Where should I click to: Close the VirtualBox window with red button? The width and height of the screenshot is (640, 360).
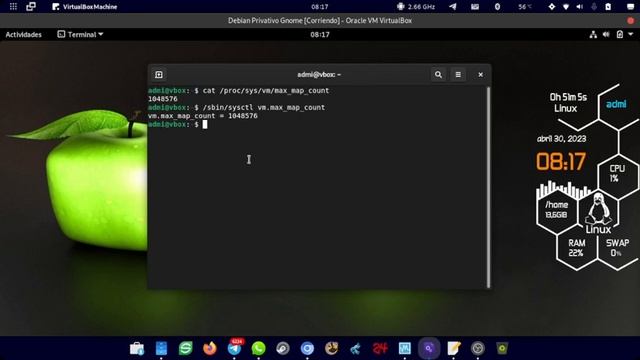tap(630, 20)
